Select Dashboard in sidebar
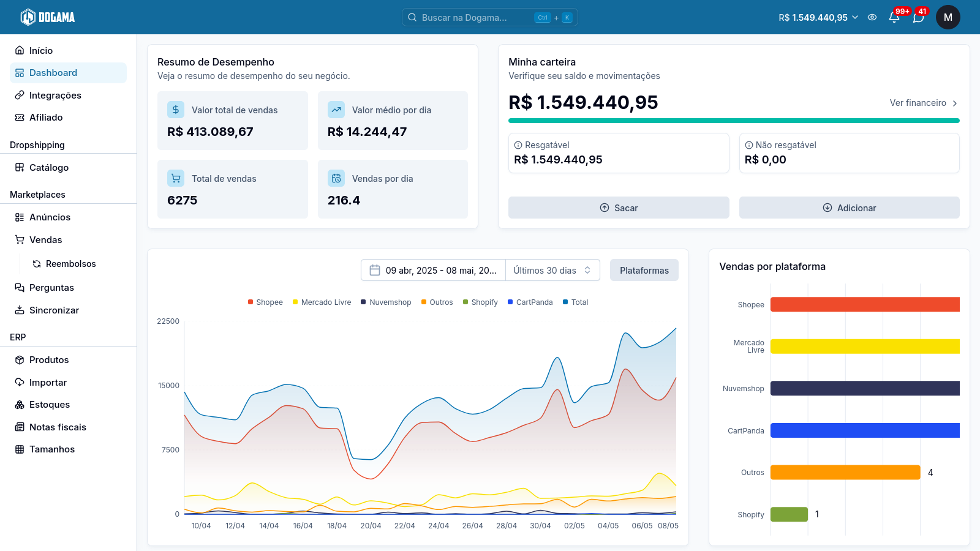This screenshot has width=980, height=551. [x=68, y=73]
